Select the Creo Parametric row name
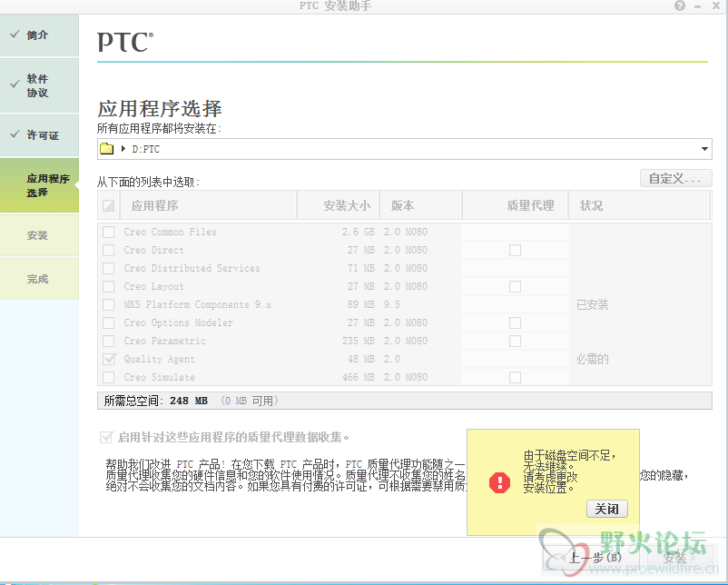728x585 pixels. [x=165, y=341]
